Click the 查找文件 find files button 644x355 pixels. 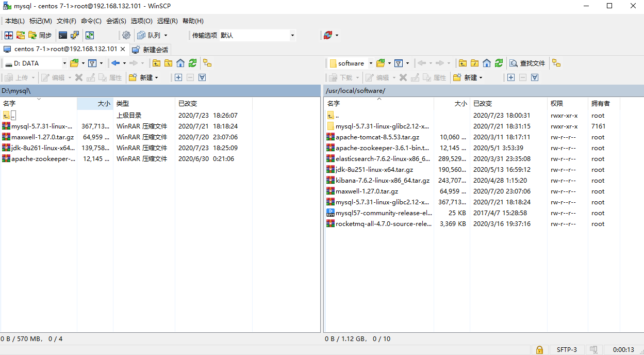(527, 63)
